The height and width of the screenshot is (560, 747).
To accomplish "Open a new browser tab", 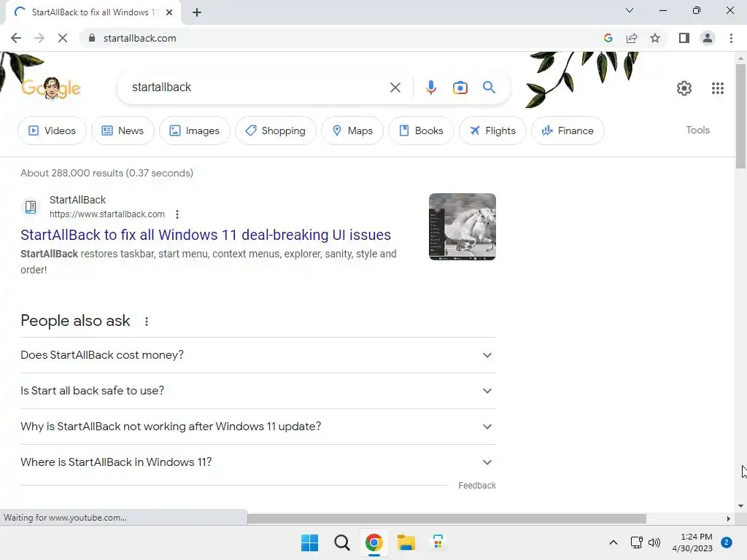I will [197, 12].
